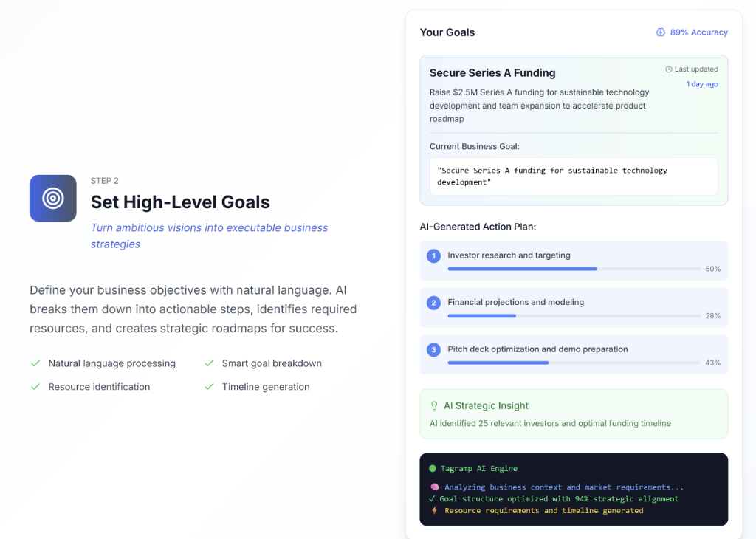Click the checkmark beside Natural language processing

(35, 363)
